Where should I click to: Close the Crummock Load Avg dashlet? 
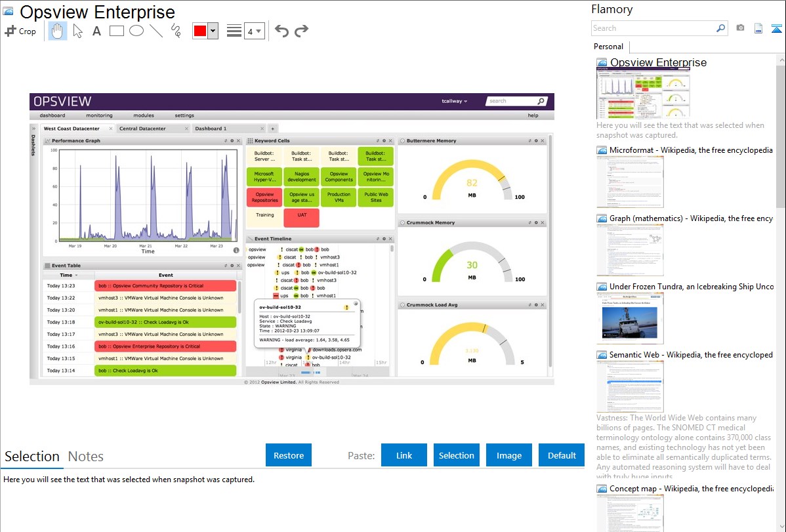pos(543,305)
